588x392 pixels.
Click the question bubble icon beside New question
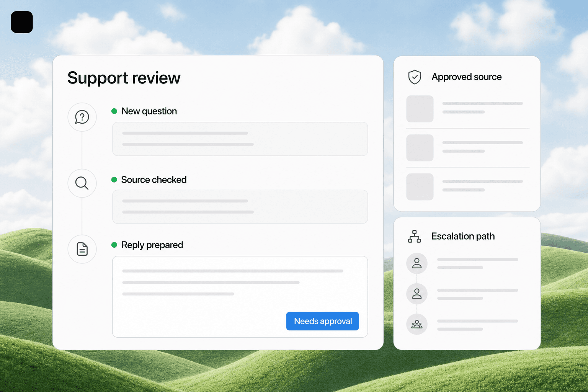click(x=82, y=117)
